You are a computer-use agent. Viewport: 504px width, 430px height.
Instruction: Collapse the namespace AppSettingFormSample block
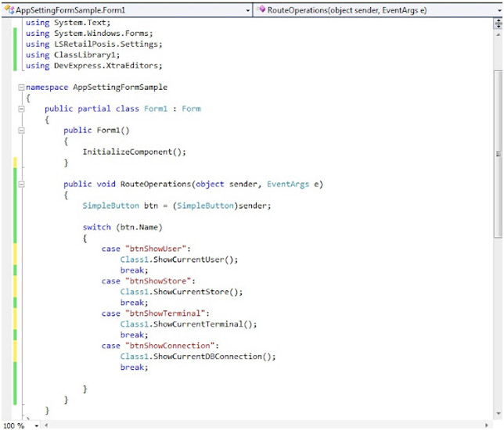(x=20, y=88)
